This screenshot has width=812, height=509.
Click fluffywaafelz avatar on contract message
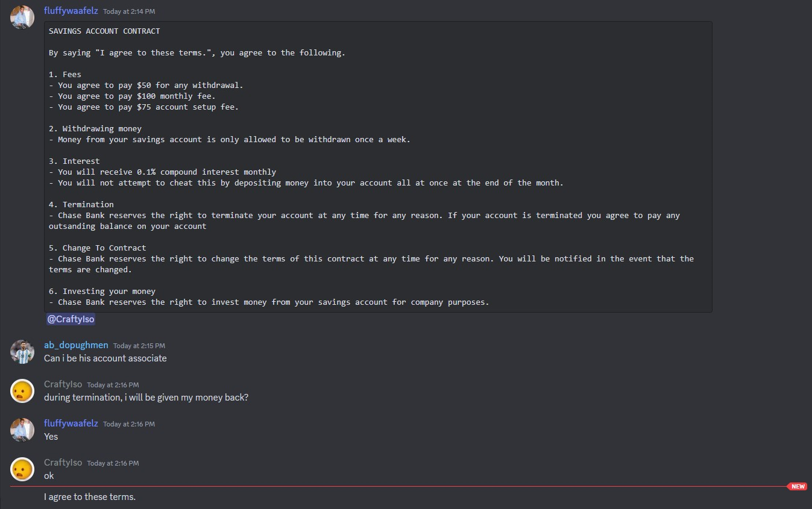click(x=22, y=17)
